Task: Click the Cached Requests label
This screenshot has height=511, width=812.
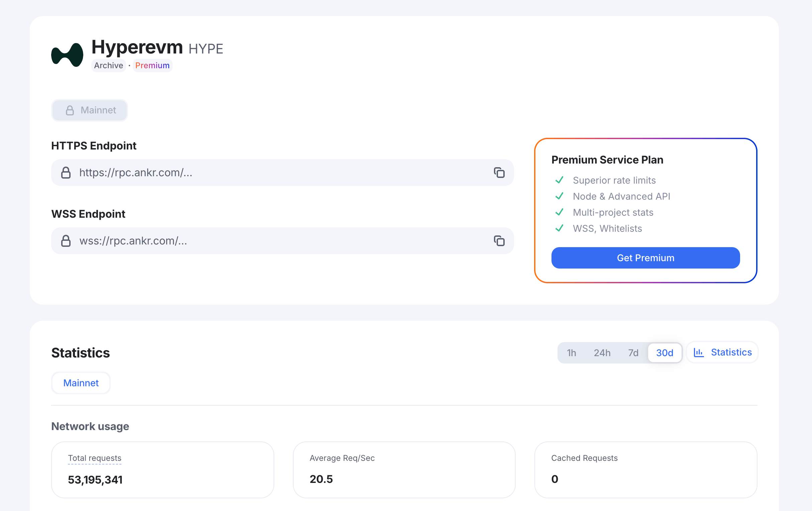Action: [x=584, y=458]
